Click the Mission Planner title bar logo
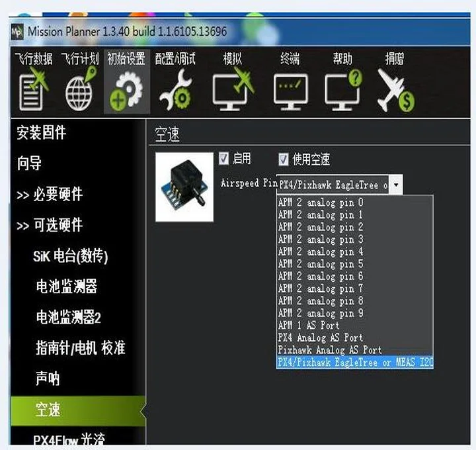Screen dimensions: 476x450 [x=17, y=32]
